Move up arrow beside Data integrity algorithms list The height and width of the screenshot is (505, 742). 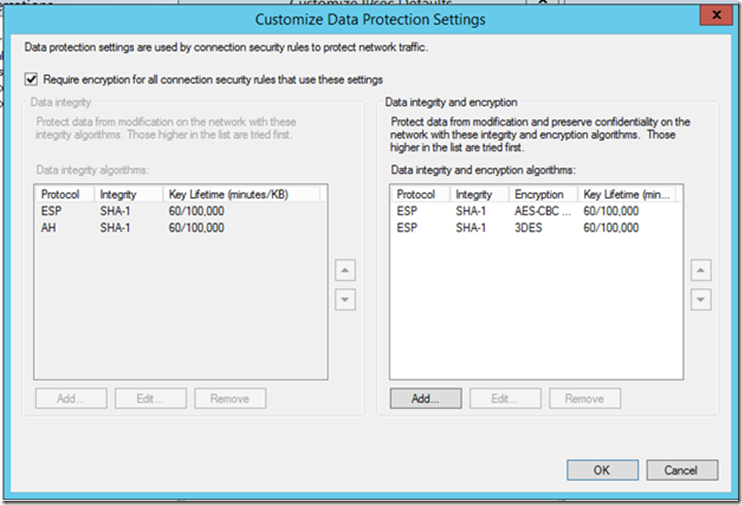click(345, 270)
